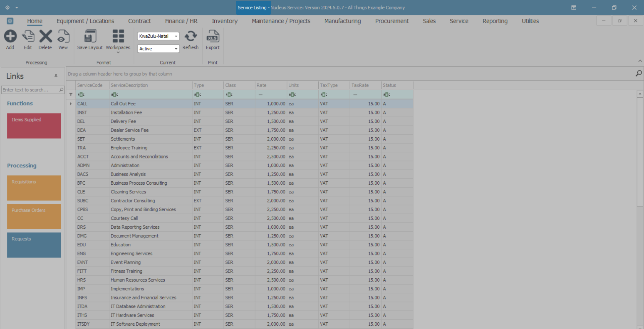The image size is (644, 329).
Task: Click the Save Layout icon
Action: (x=90, y=37)
